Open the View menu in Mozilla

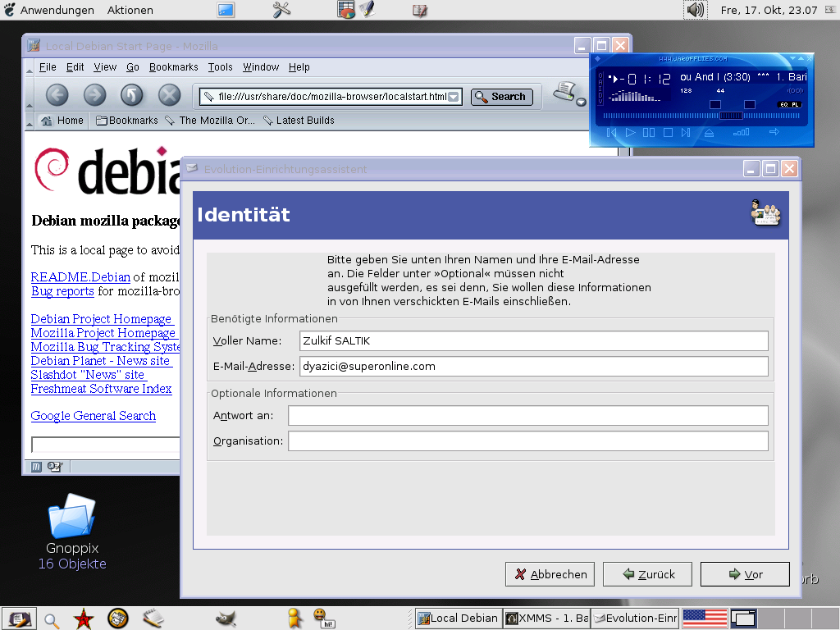click(x=105, y=67)
